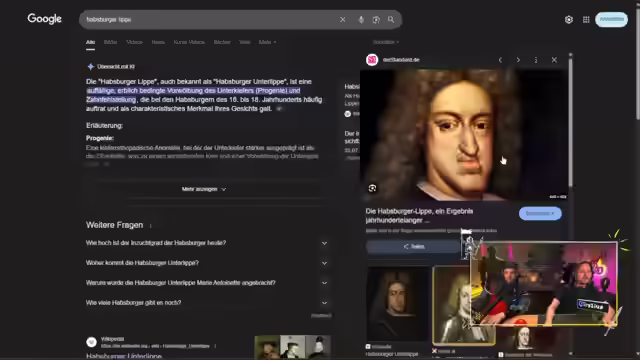
Task: Expand question 'Wie hoch ist der Inzuchtgrad der Habsburger heute?'
Action: (x=208, y=243)
